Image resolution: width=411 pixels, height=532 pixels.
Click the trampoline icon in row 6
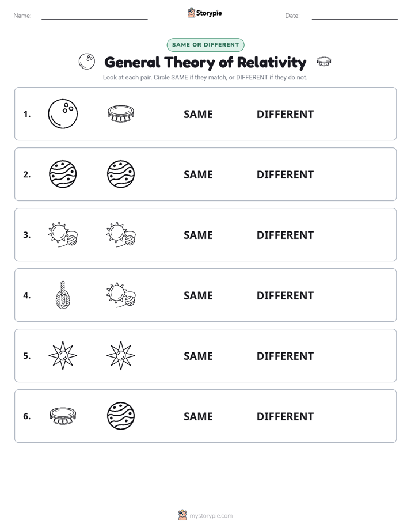click(x=63, y=416)
